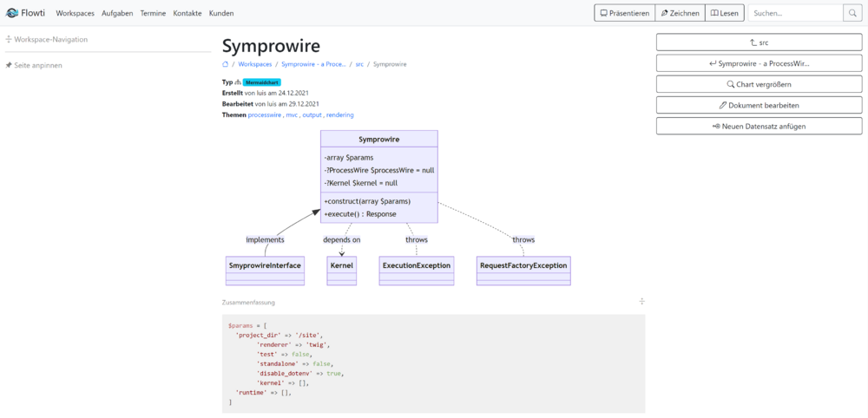Image resolution: width=868 pixels, height=418 pixels.
Task: Click the Mermaidchart type badge
Action: coord(261,82)
